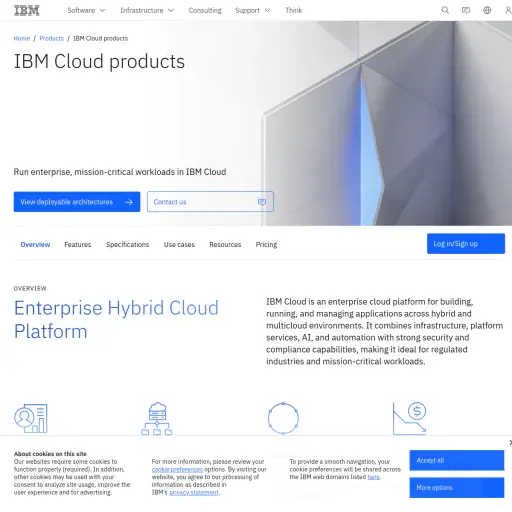Image resolution: width=512 pixels, height=512 pixels.
Task: Switch to the Features tab
Action: point(78,245)
